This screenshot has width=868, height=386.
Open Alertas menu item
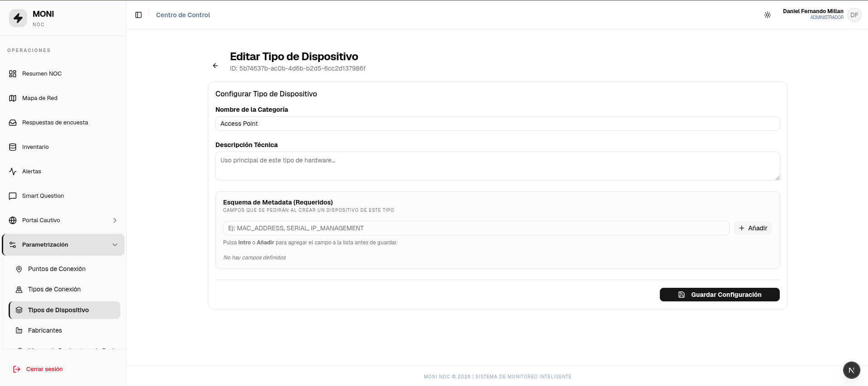click(63, 172)
